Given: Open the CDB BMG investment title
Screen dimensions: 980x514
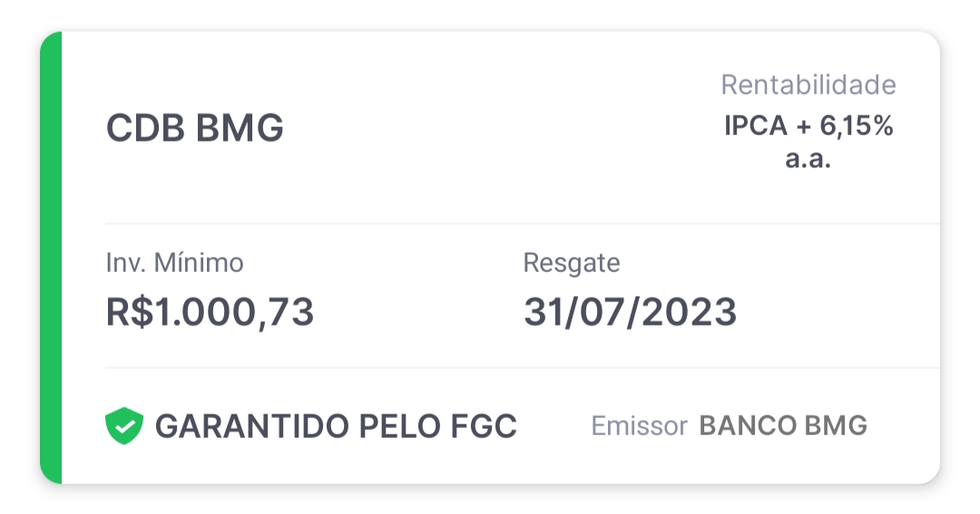Looking at the screenshot, I should tap(194, 128).
